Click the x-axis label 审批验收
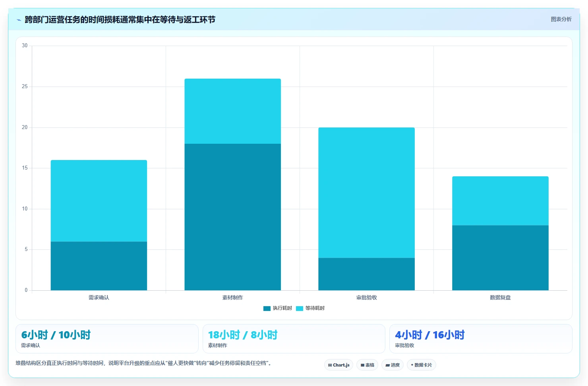The image size is (588, 386). [366, 297]
